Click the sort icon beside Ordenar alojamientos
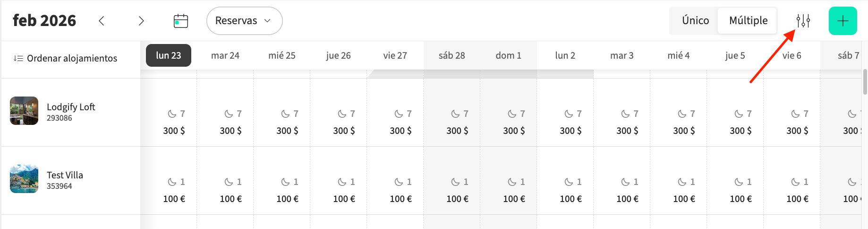Viewport: 868px width, 229px height. (x=18, y=58)
